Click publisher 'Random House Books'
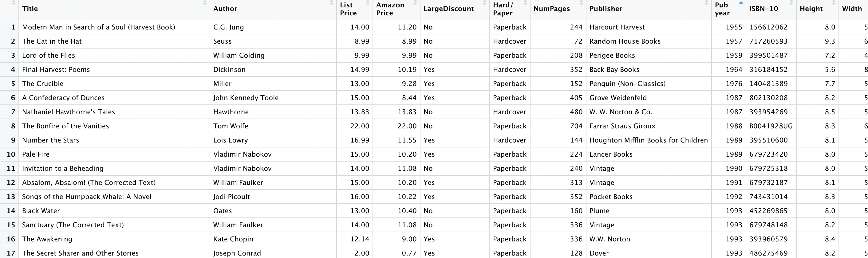The image size is (868, 258). coord(625,41)
